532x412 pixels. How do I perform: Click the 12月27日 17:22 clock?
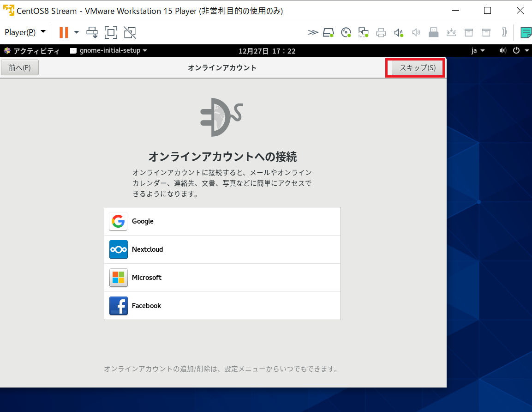pos(267,51)
